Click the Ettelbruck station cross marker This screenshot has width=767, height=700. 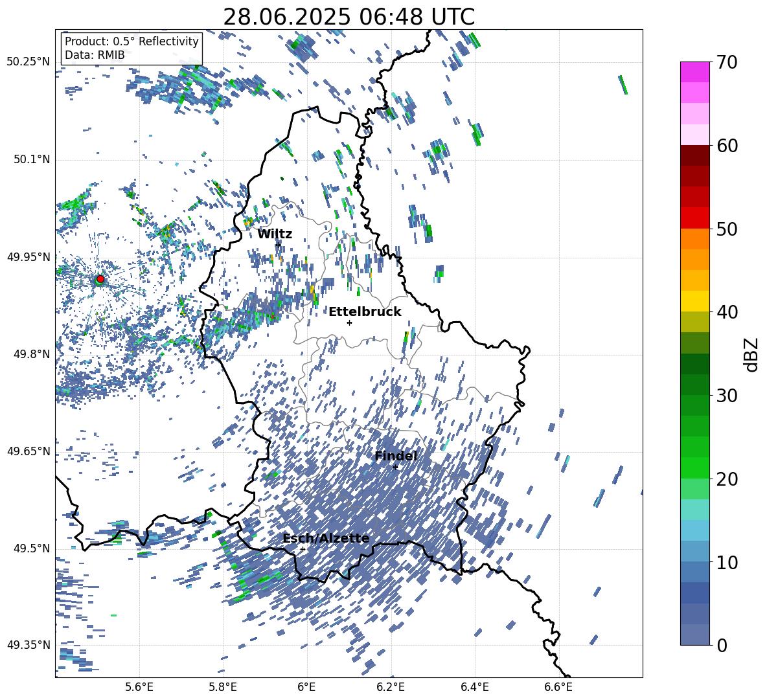tap(349, 322)
